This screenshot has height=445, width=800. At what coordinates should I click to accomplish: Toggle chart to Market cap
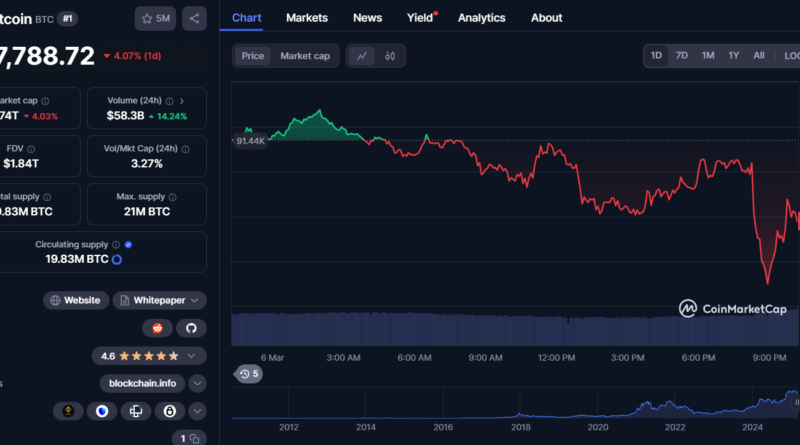point(305,56)
